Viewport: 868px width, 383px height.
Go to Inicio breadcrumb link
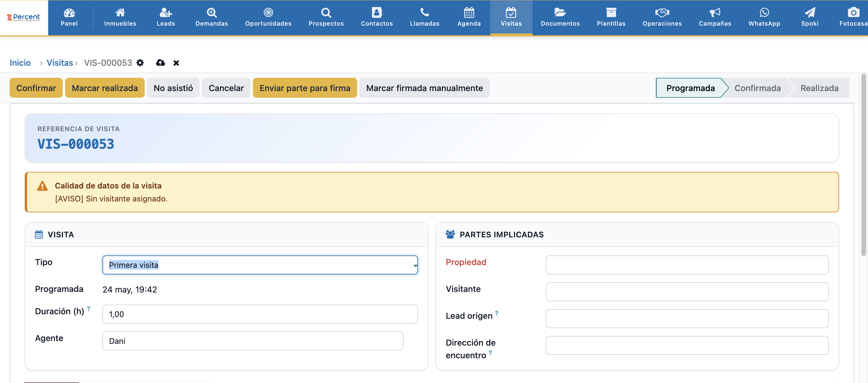20,63
